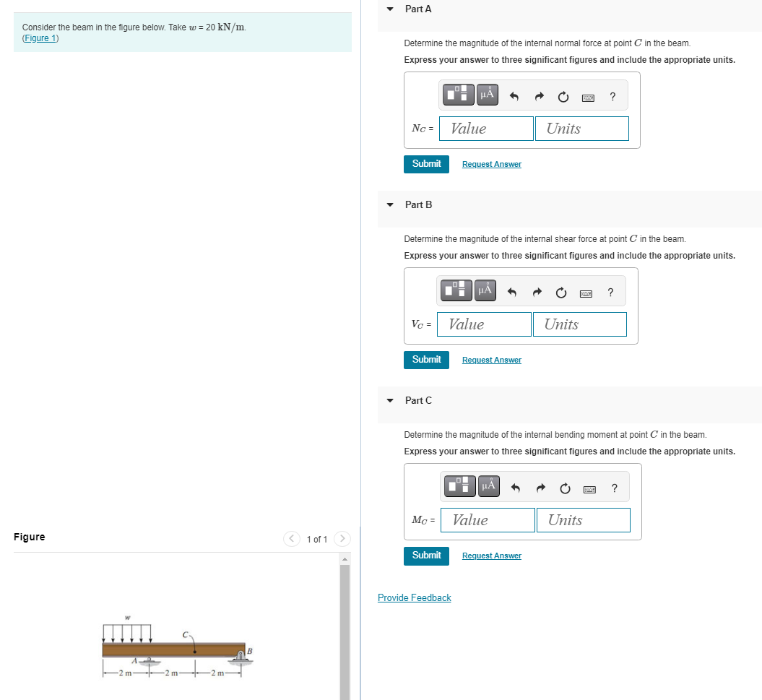Open symbols µÅ menu in Part A
The height and width of the screenshot is (700, 762).
(488, 94)
